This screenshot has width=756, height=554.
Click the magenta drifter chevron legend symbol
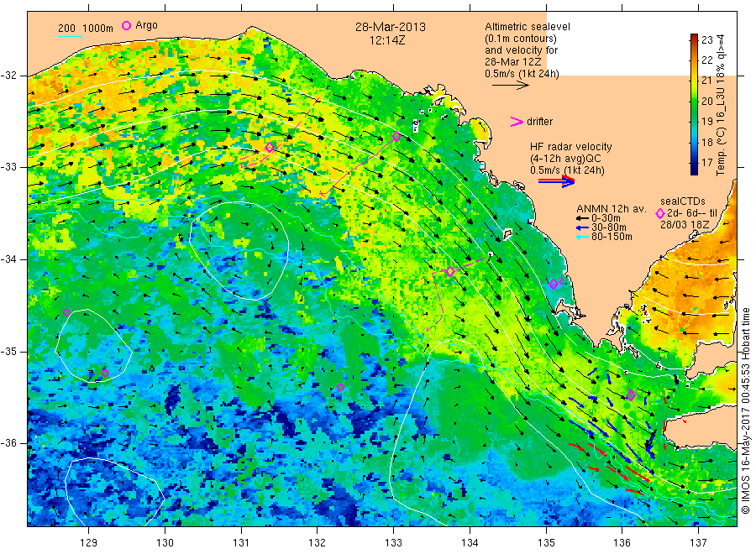[x=517, y=122]
